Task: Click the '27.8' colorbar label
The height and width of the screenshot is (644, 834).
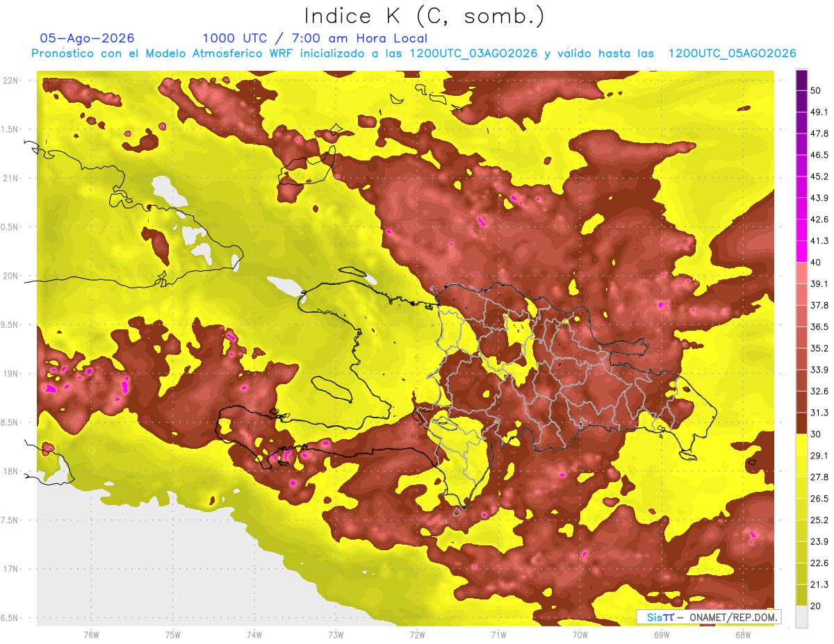Action: click(819, 477)
